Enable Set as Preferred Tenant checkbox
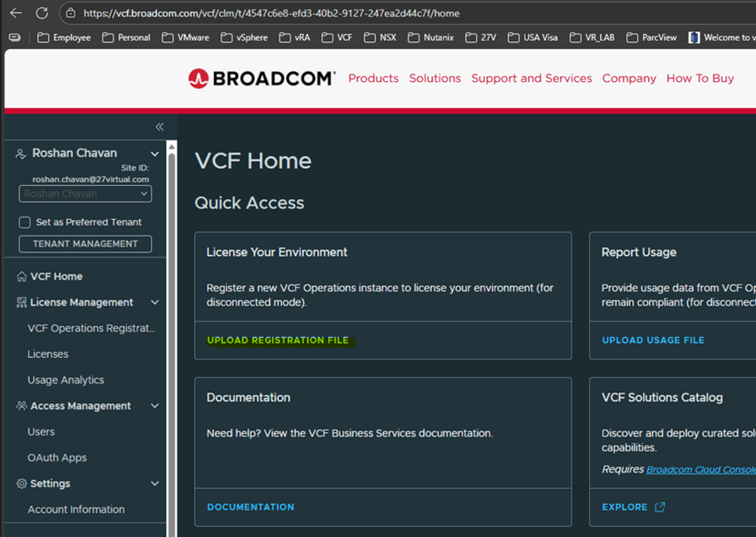This screenshot has width=756, height=537. 25,222
